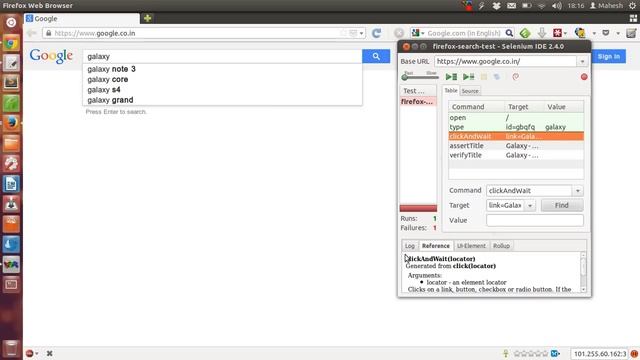This screenshot has width=640, height=360.
Task: Click the step icon in Selenium IDE toolbar
Action: coord(496,77)
